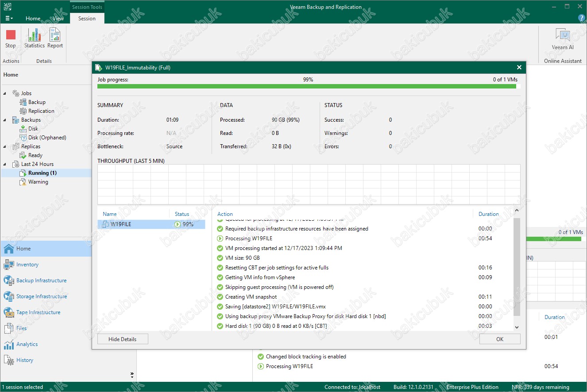Sort by the Name column header
This screenshot has width=587, height=392.
[110, 214]
